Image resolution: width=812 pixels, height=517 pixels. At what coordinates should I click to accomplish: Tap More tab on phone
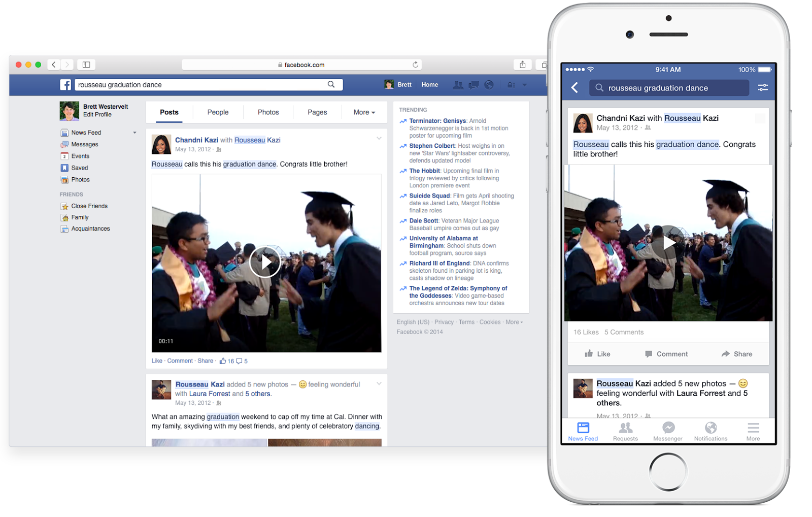click(x=753, y=432)
